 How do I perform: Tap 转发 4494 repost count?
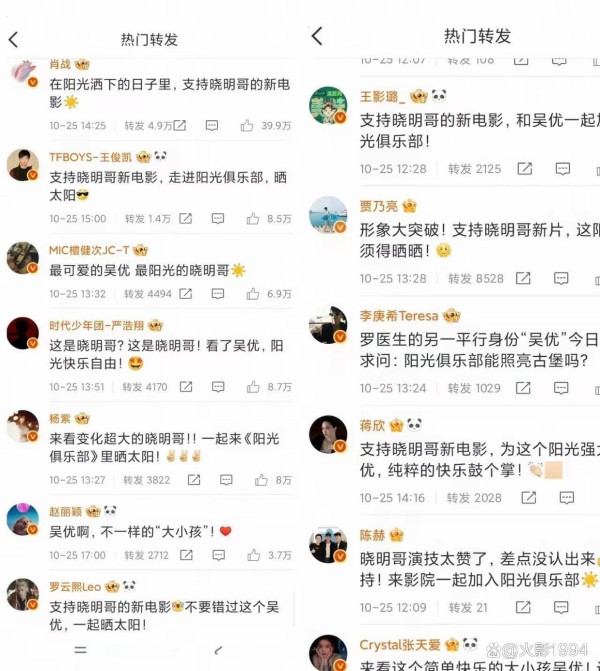[148, 294]
